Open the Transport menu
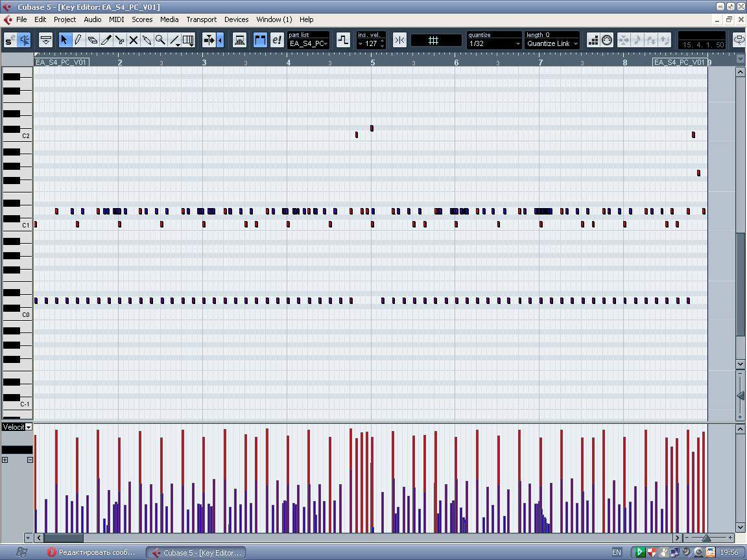The image size is (747, 560). point(201,19)
